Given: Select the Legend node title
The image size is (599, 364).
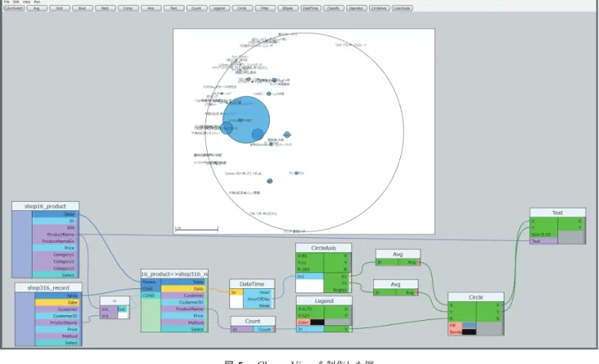Looking at the screenshot, I should (x=324, y=301).
